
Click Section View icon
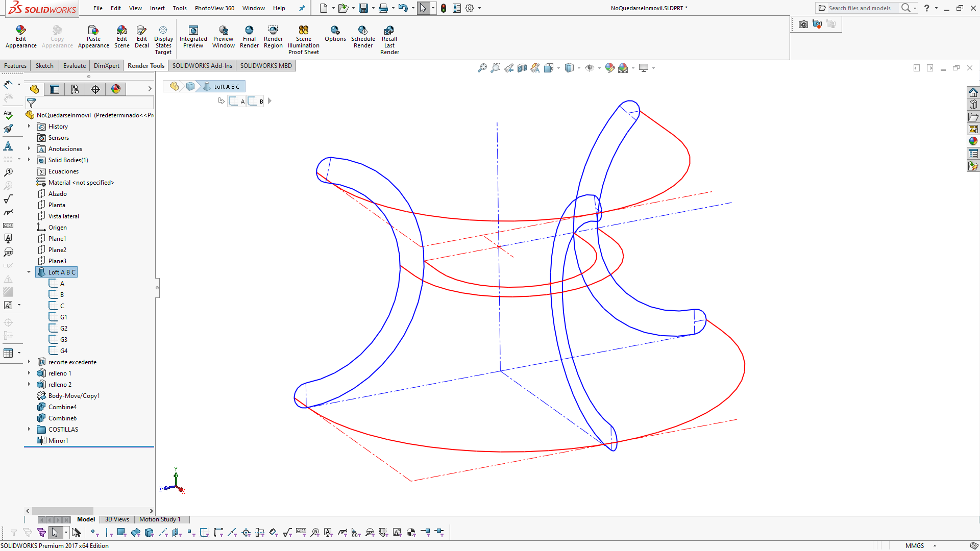coord(522,68)
